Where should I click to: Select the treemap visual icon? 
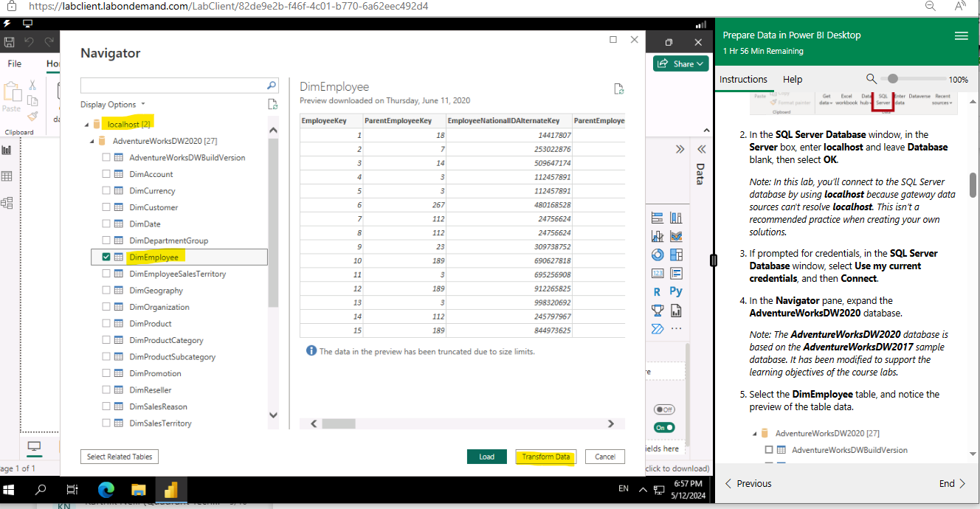[x=676, y=255]
